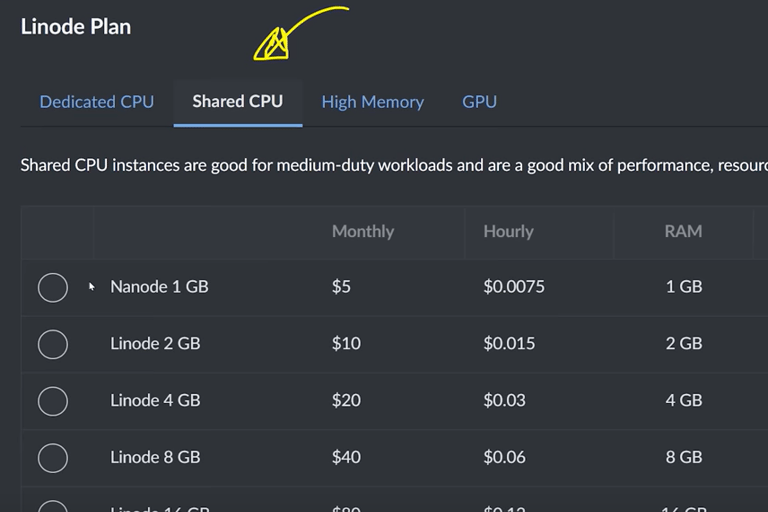Image resolution: width=768 pixels, height=512 pixels.
Task: Enable the Linode 8 GB radio button
Action: pyautogui.click(x=52, y=458)
